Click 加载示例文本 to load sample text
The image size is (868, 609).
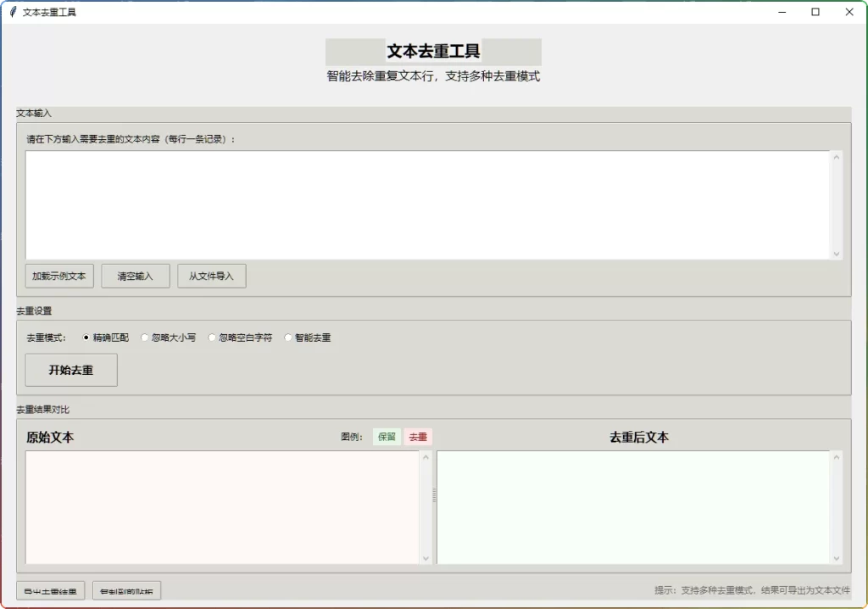59,276
